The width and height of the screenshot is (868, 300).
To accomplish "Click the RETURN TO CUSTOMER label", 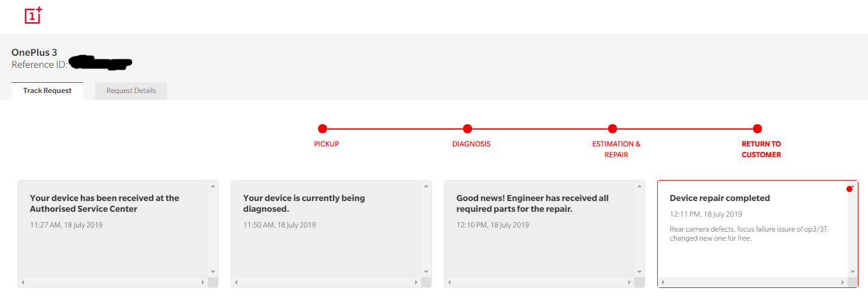I will coord(761,149).
